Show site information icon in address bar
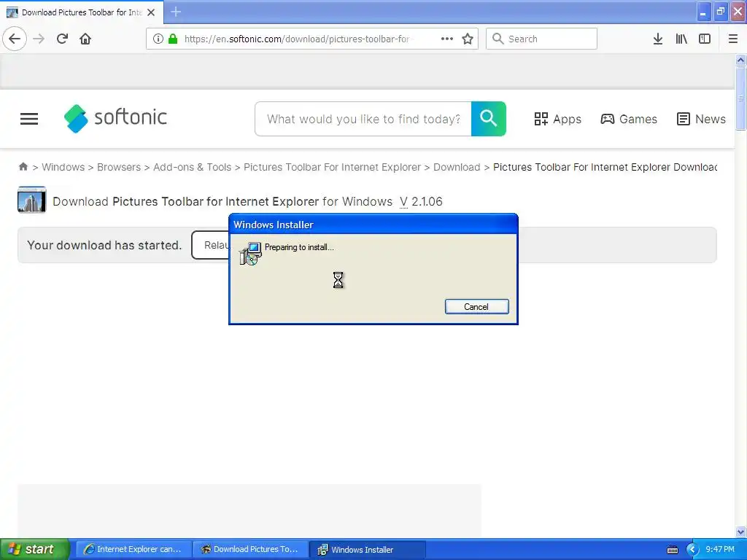Screen dimensions: 747x560 pyautogui.click(x=158, y=39)
